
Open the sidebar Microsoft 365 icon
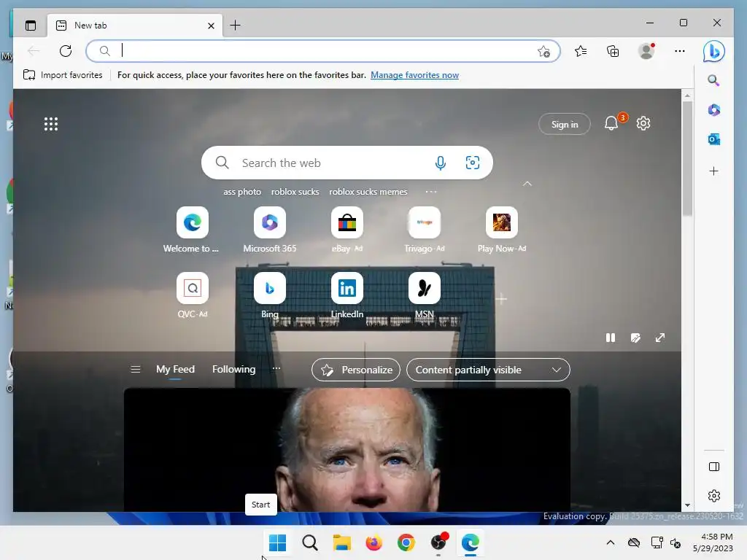click(713, 110)
